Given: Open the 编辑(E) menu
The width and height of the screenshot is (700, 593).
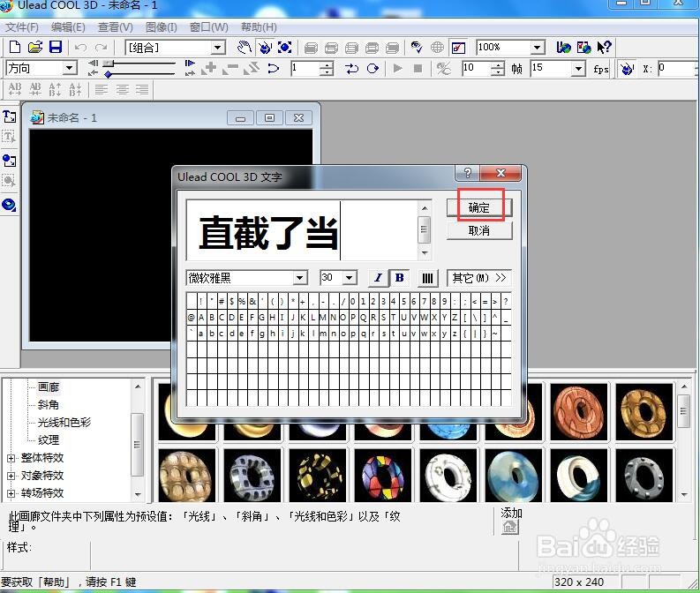Looking at the screenshot, I should coord(68,27).
